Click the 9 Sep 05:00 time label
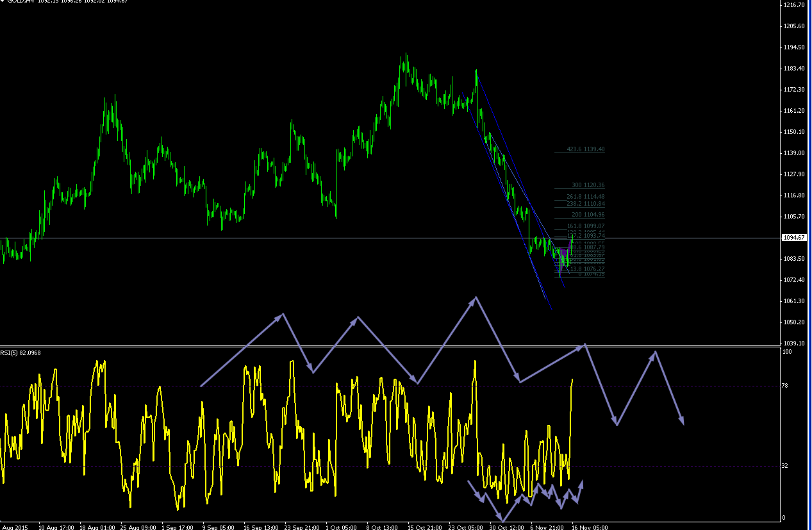The image size is (812, 530). (x=219, y=527)
